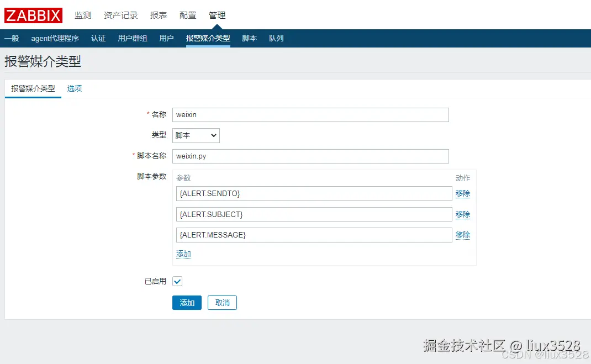Viewport: 591px width, 364px height.
Task: Select the 报警媒介类型 form tab
Action: [x=33, y=88]
